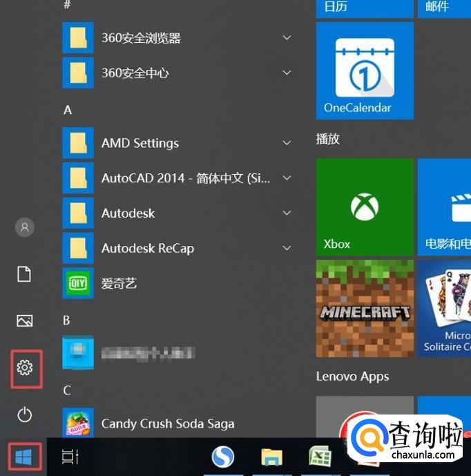Click the Lenovo Apps group title
Viewport: 471px width, 476px height.
click(x=353, y=377)
